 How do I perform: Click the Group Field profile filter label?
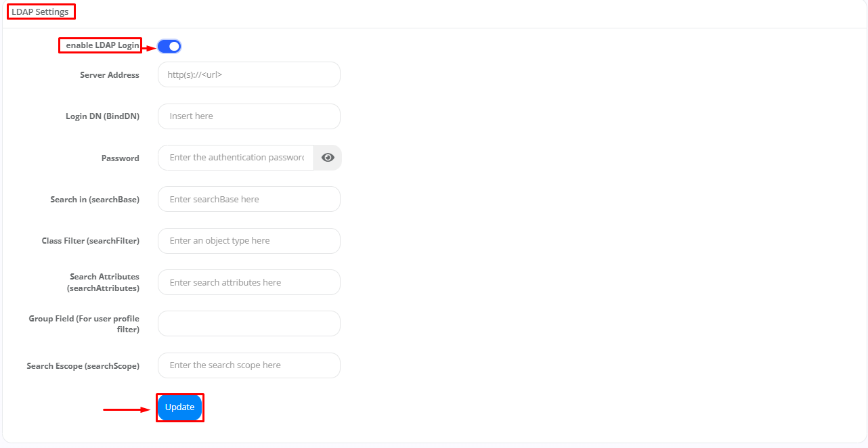[84, 323]
